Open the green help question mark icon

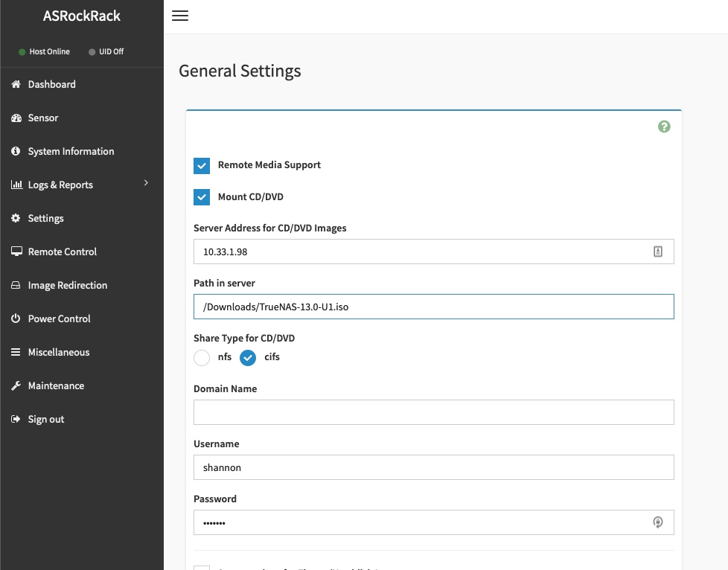click(x=664, y=127)
